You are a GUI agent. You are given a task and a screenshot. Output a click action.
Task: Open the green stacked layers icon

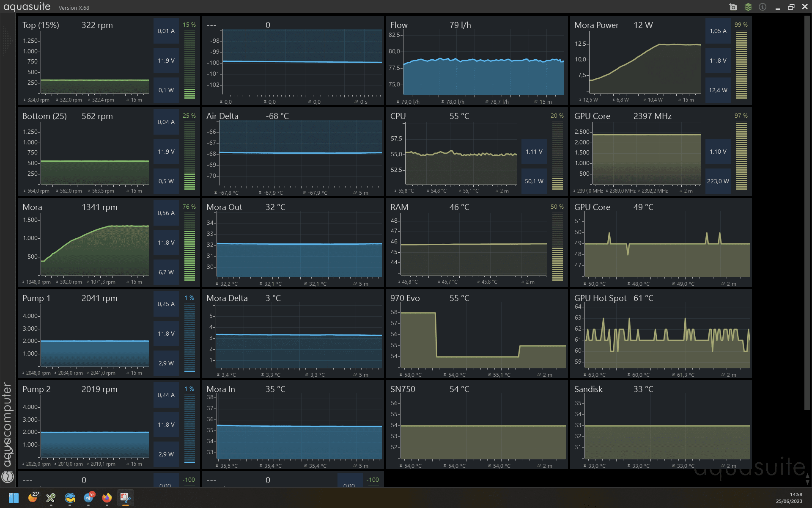748,7
